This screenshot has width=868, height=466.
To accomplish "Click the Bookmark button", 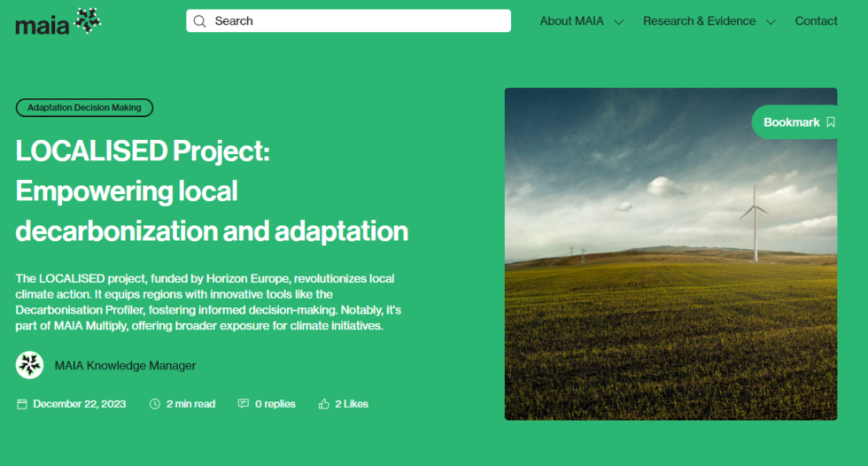I will [x=794, y=122].
